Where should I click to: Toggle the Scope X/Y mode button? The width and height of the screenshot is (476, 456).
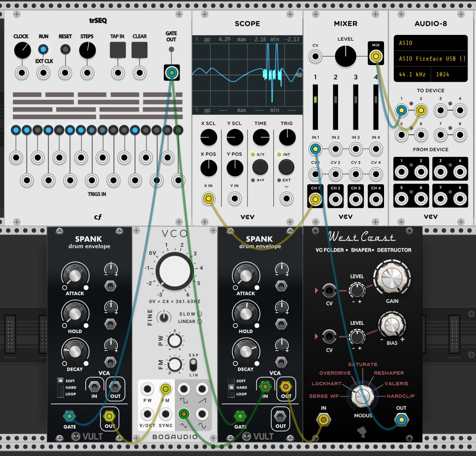(x=260, y=167)
